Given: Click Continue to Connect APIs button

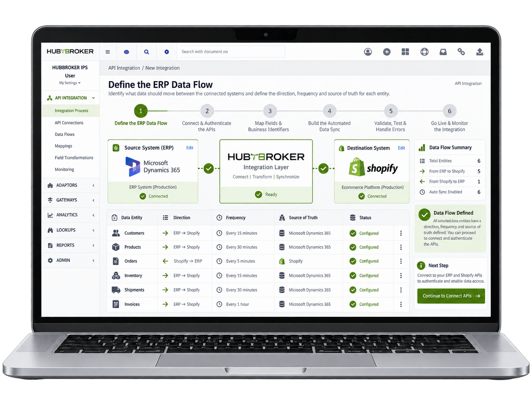Looking at the screenshot, I should coord(451,296).
